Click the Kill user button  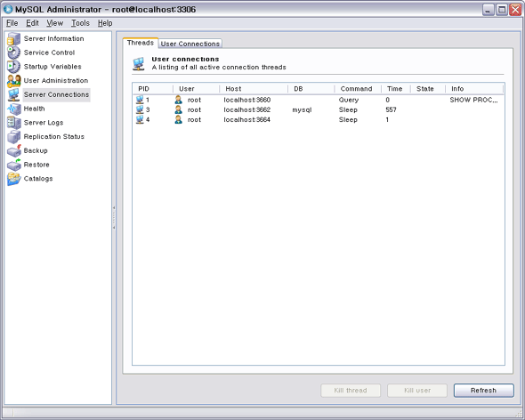[x=417, y=391]
